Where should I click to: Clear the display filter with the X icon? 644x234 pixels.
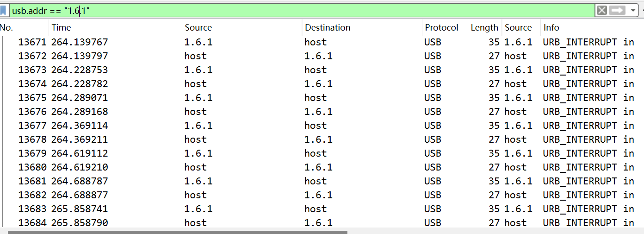click(602, 11)
